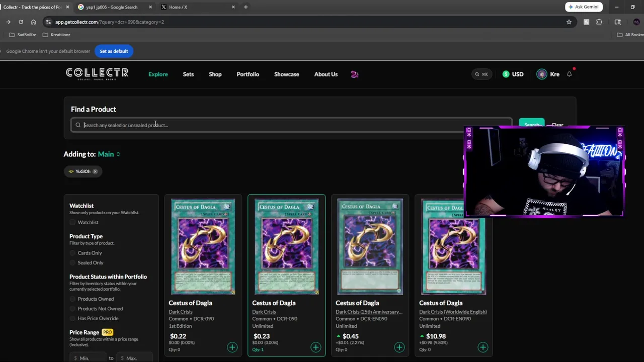Click the maximum price field
Viewport: 644px width, 362px height.
click(134, 358)
